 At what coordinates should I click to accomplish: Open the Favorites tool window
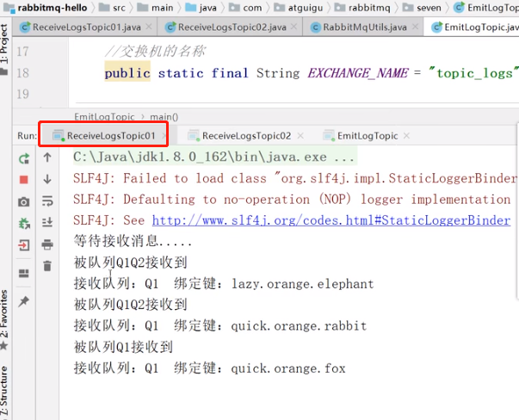[4, 319]
